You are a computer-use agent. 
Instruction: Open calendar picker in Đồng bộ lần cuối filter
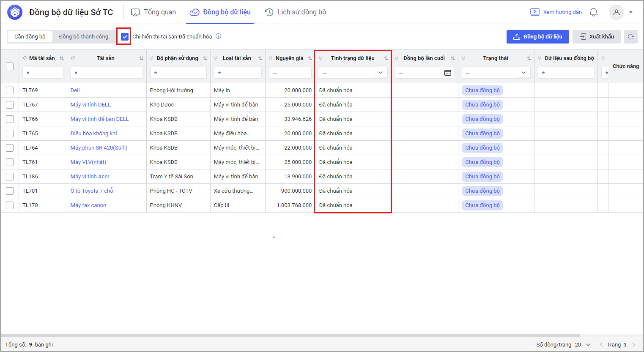447,73
